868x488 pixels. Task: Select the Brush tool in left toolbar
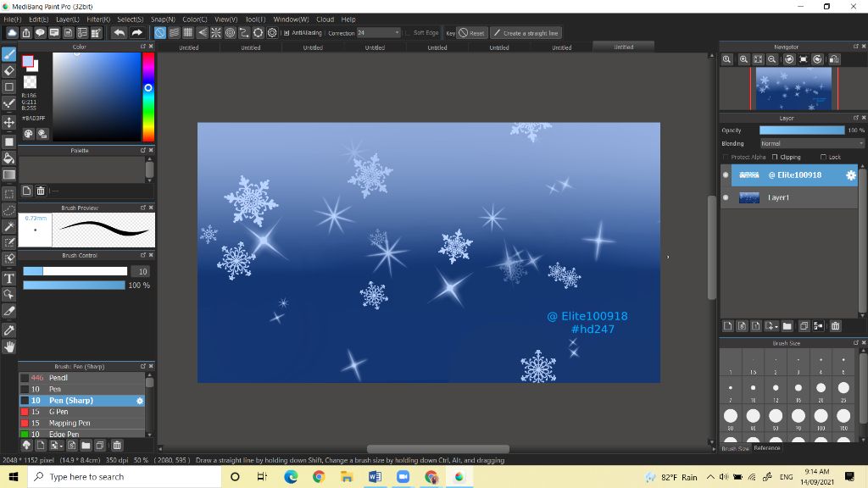[x=8, y=54]
